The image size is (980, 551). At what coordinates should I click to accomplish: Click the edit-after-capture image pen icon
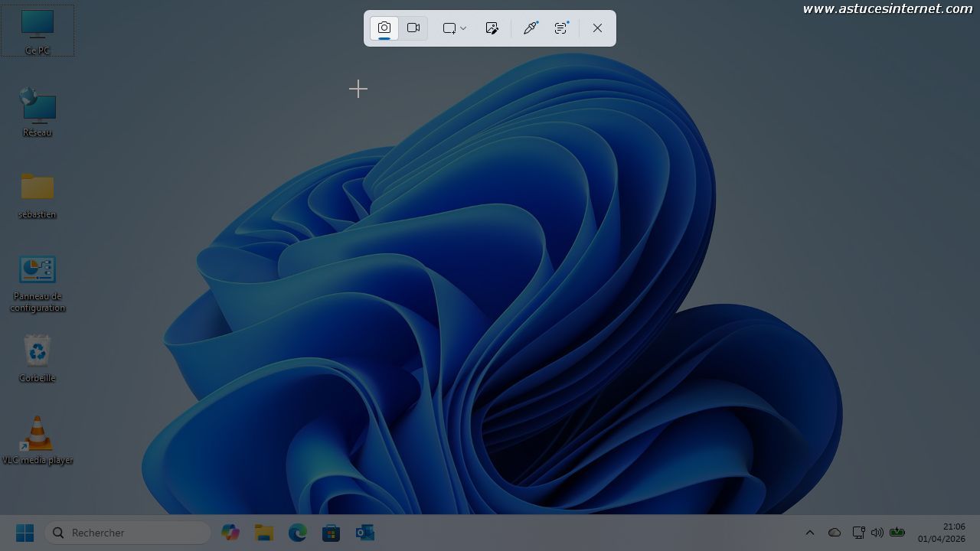point(492,28)
